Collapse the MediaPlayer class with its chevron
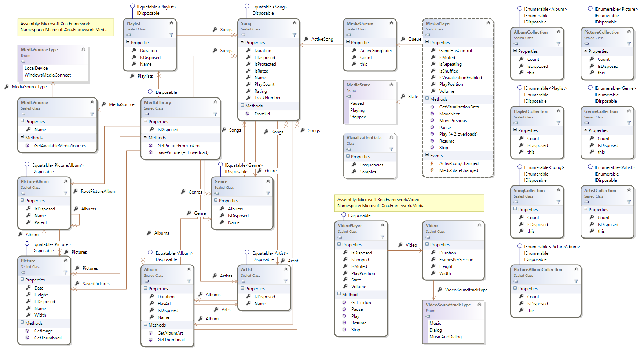644x350 pixels. pos(488,23)
